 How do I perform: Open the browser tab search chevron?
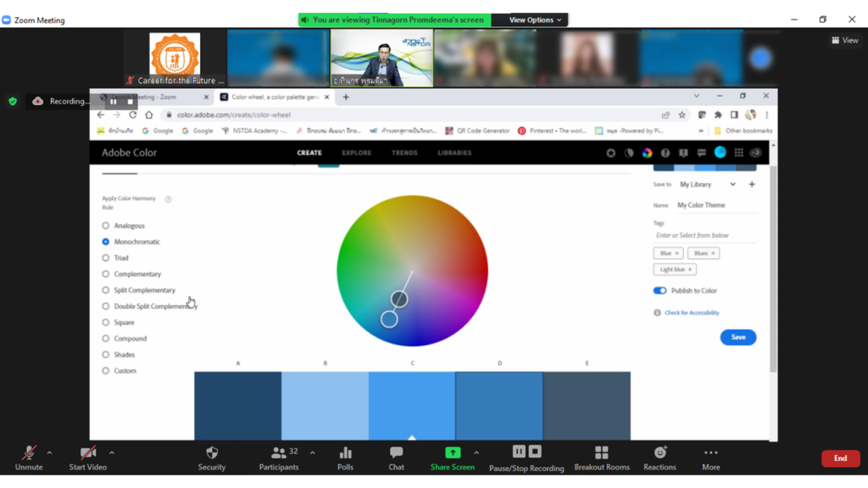point(697,97)
